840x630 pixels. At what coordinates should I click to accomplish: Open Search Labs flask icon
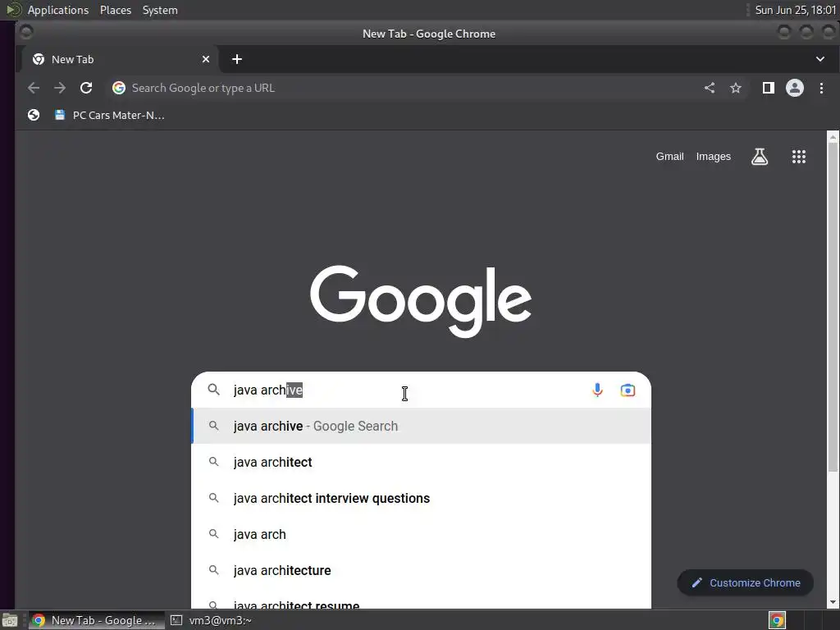[760, 157]
